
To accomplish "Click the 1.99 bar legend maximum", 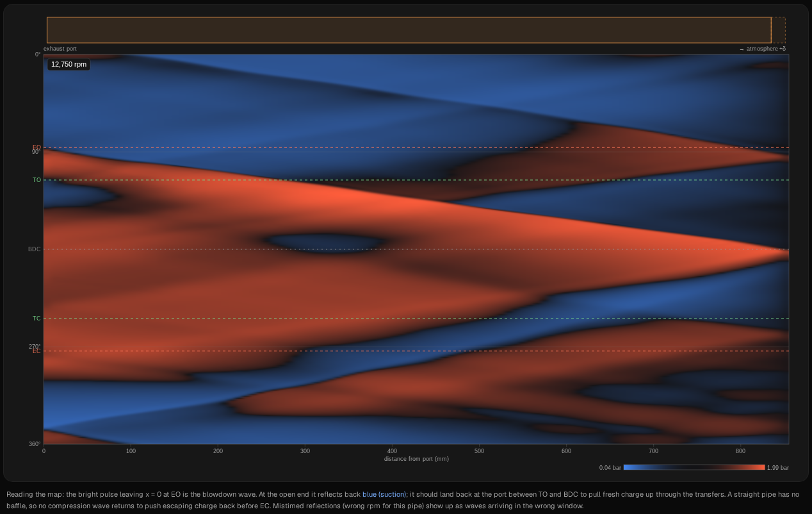I will 778,468.
